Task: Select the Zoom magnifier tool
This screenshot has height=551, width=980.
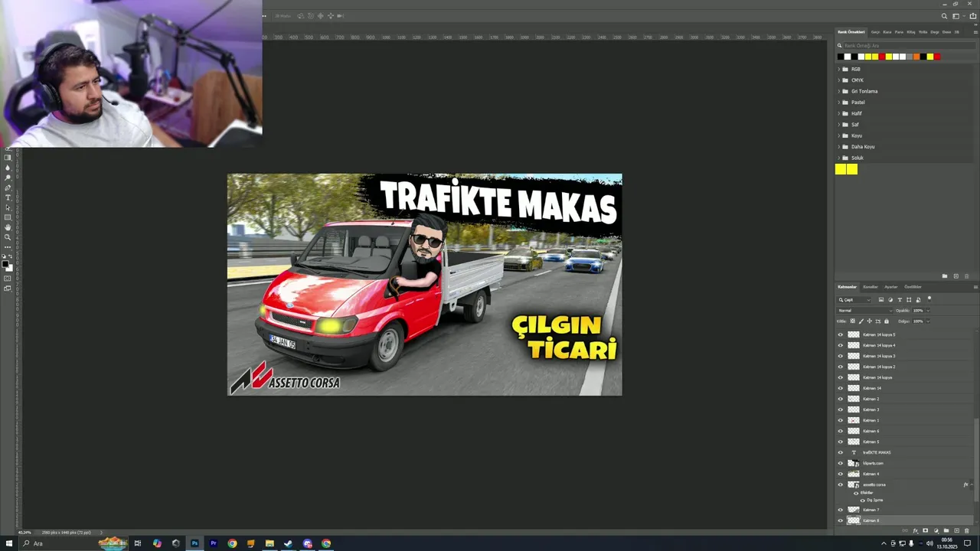Action: 8,237
